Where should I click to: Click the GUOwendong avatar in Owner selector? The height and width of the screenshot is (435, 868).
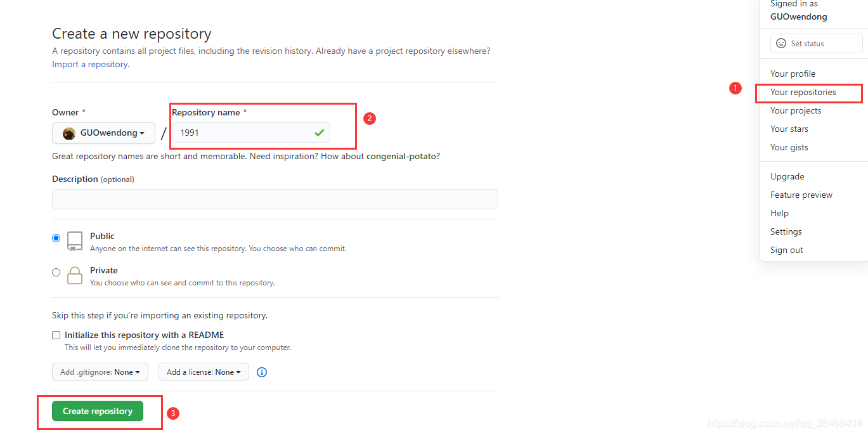click(x=69, y=133)
